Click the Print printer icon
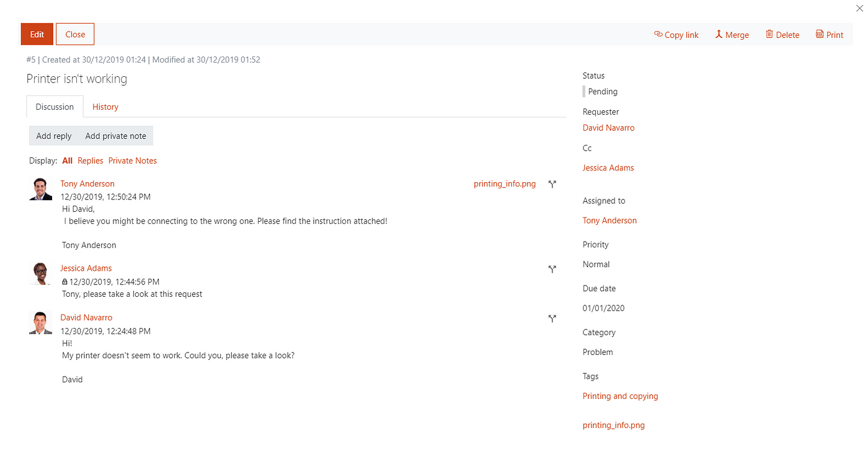Image resolution: width=868 pixels, height=451 pixels. [x=820, y=34]
